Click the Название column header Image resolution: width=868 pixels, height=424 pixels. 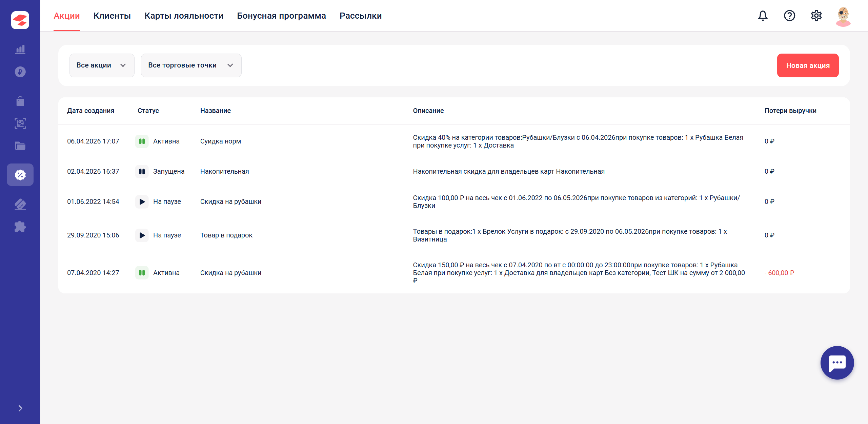point(216,111)
